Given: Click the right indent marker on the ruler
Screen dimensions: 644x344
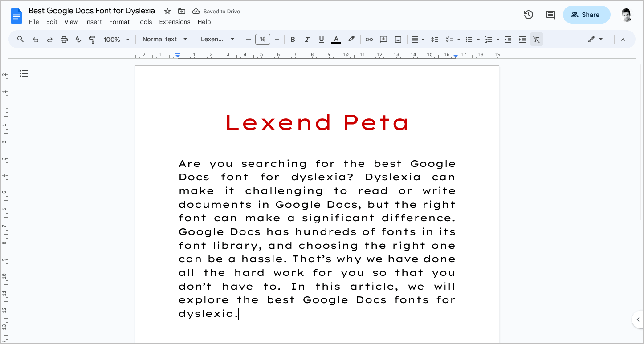Looking at the screenshot, I should click(x=456, y=56).
